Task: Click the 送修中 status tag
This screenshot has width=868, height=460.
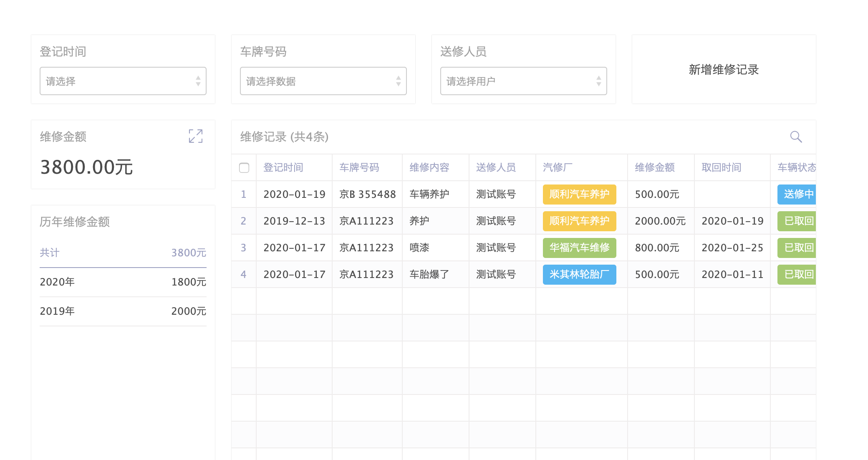Action: [797, 194]
